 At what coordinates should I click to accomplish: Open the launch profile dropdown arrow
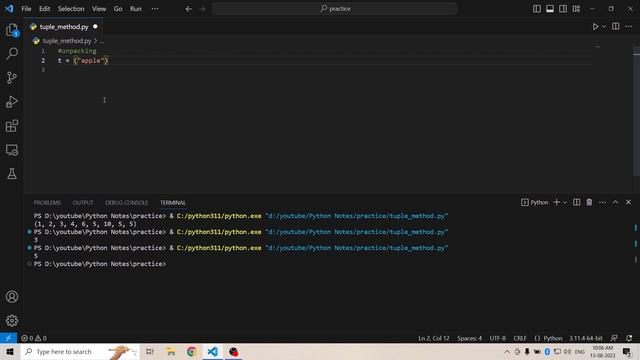[x=565, y=202]
